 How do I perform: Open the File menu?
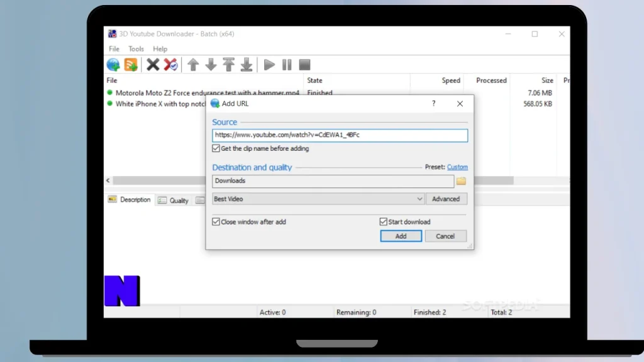pos(114,49)
